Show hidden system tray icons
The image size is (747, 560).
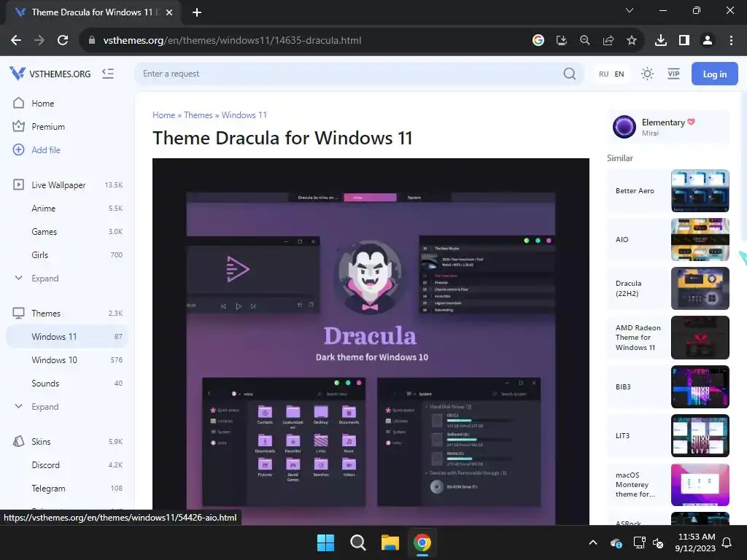(593, 542)
